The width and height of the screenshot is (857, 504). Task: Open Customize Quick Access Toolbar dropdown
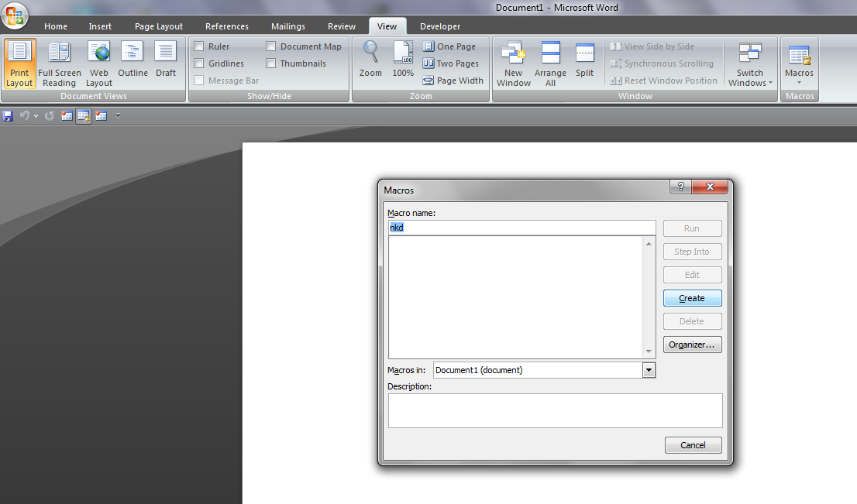click(118, 116)
